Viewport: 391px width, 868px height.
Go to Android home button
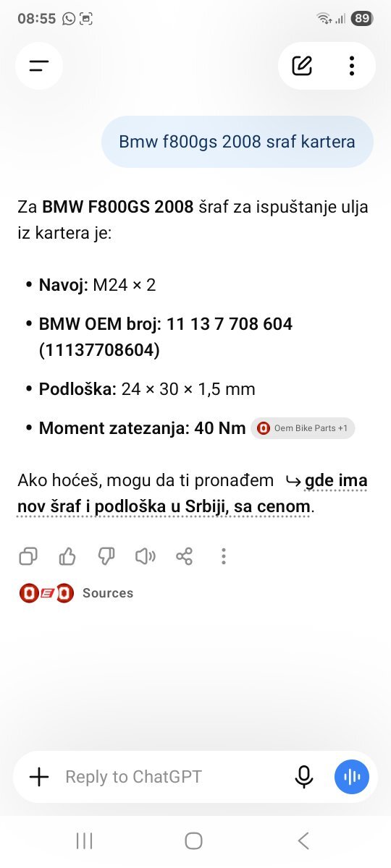coord(193,841)
